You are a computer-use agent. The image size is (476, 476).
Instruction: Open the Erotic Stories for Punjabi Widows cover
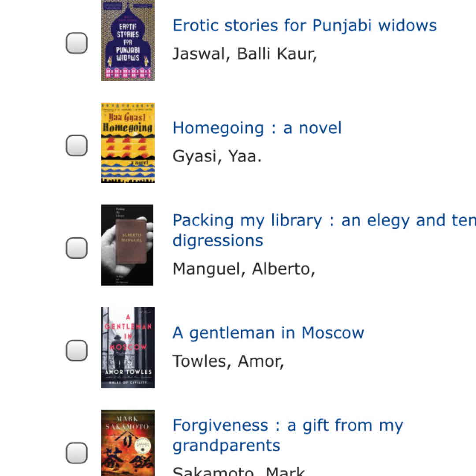click(x=128, y=41)
